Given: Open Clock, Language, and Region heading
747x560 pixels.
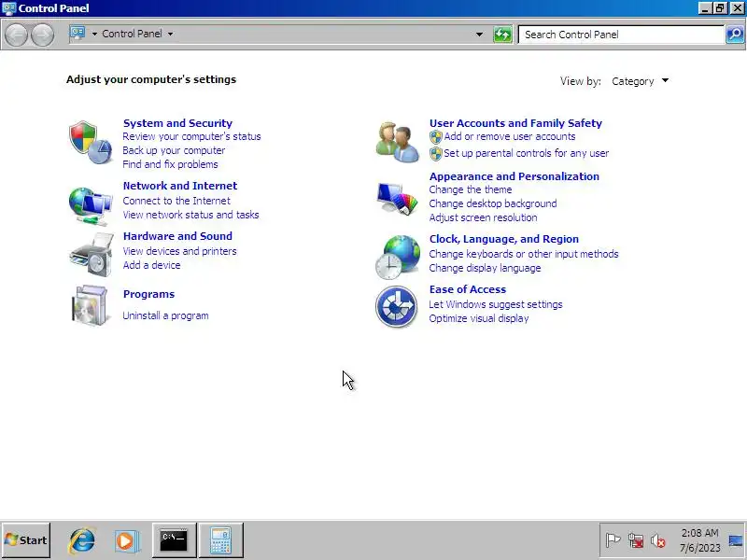Looking at the screenshot, I should tap(504, 239).
